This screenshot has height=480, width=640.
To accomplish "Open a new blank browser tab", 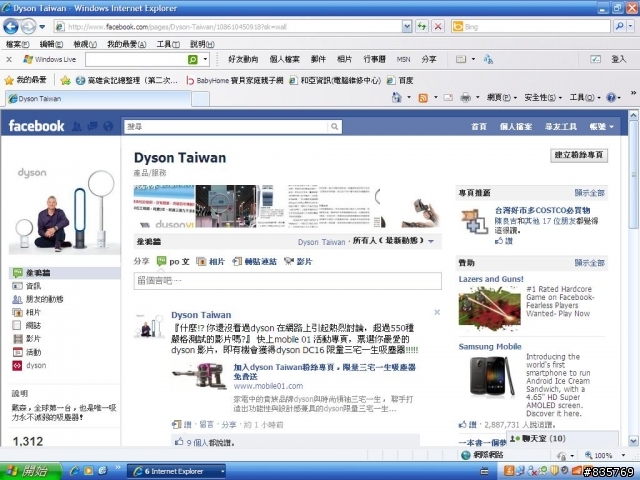I will 200,99.
